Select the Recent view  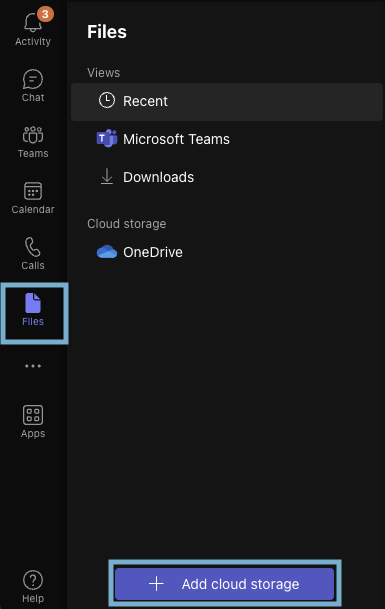point(227,101)
